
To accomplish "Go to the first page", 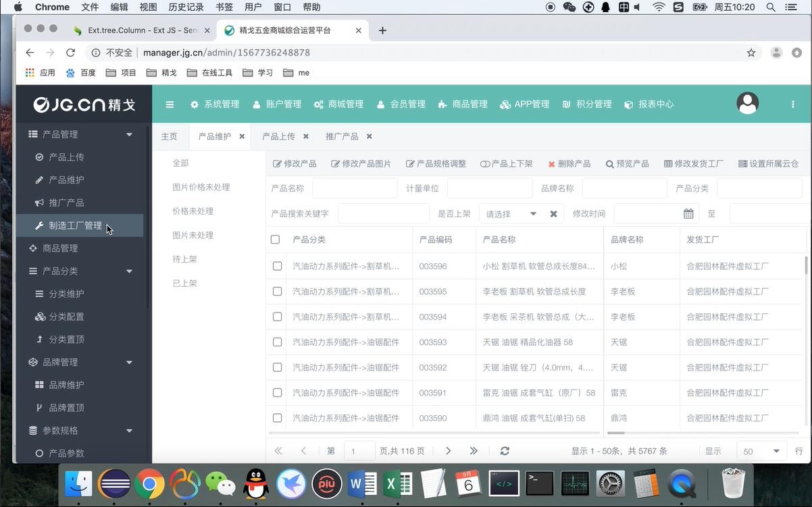I will click(x=278, y=451).
